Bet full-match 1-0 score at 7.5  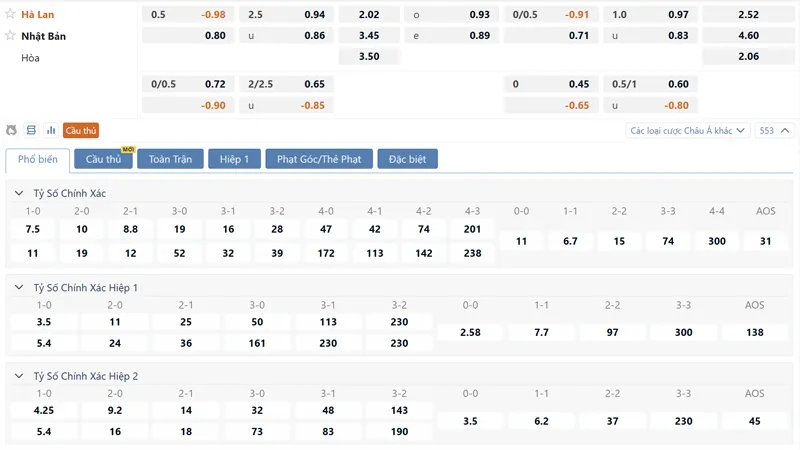pos(33,229)
